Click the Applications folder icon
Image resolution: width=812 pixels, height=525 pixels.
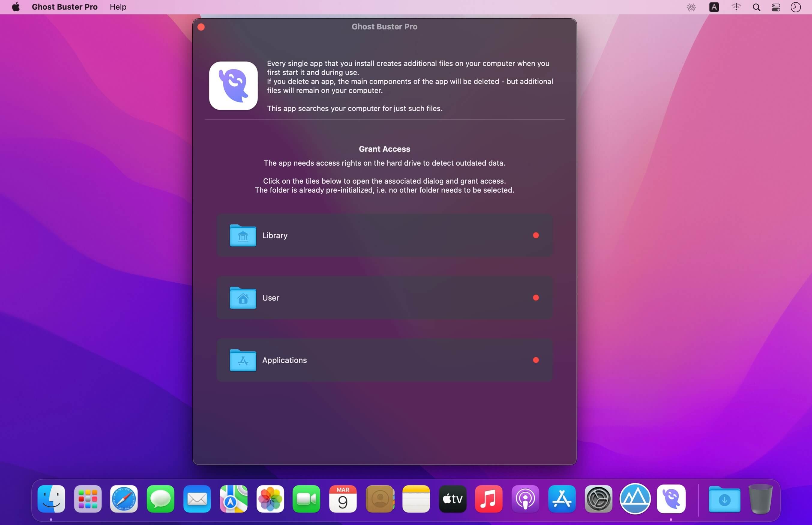pyautogui.click(x=243, y=360)
